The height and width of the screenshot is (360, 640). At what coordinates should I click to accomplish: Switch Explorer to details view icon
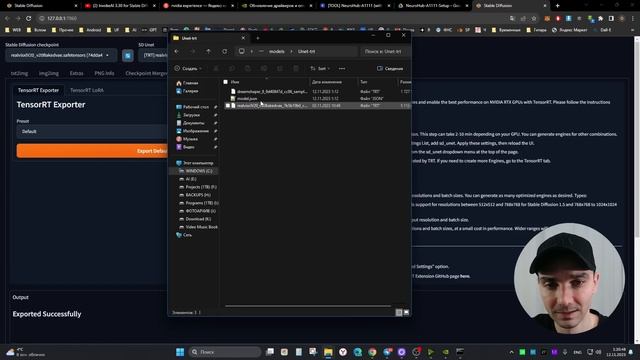(x=399, y=312)
